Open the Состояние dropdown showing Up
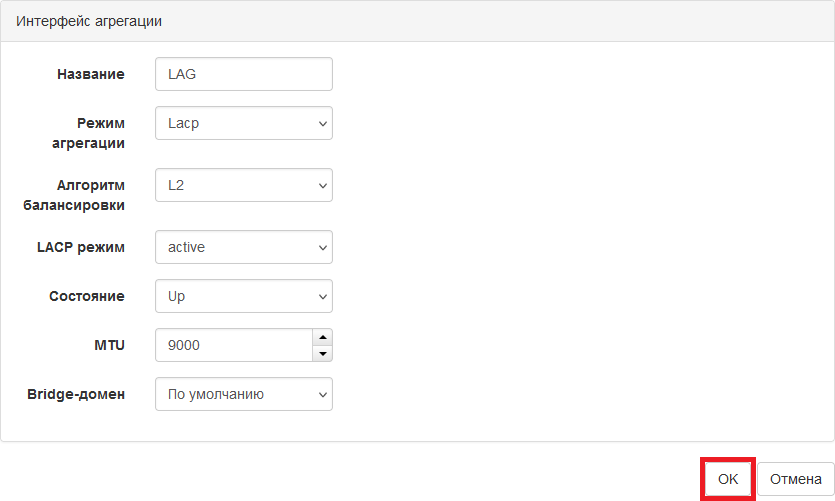 pos(244,296)
